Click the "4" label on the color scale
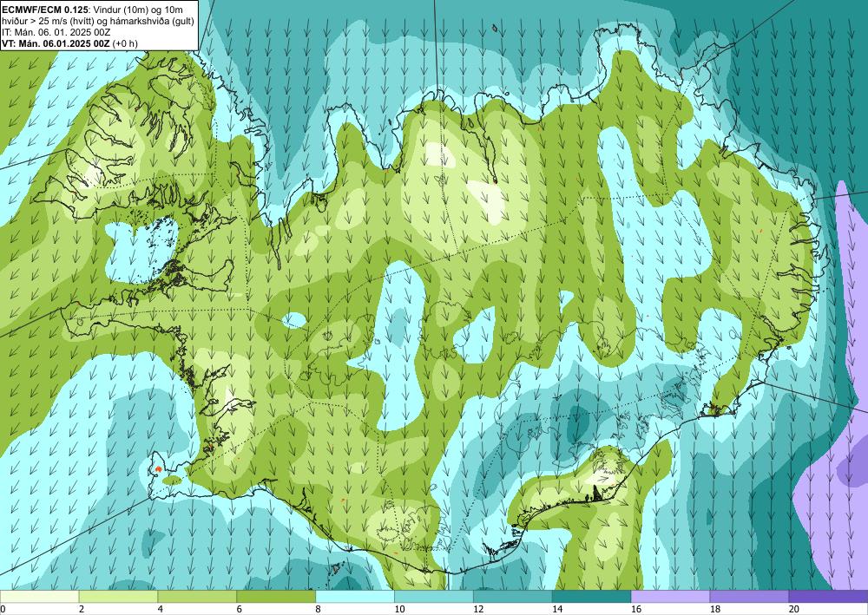This screenshot has height=615, width=868. point(161,609)
